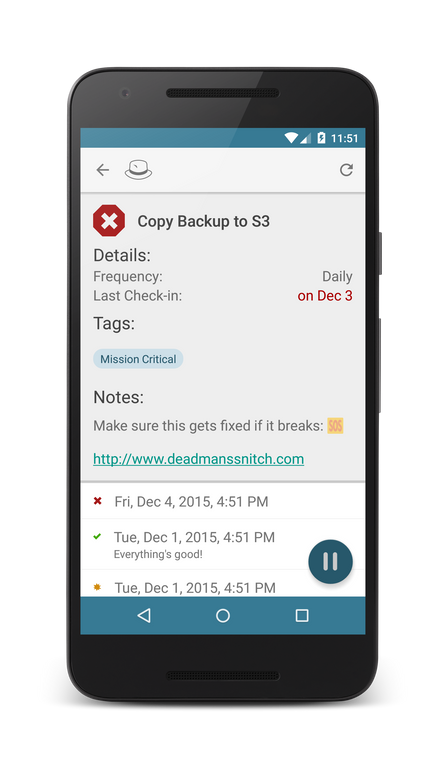Tap the red failed status icon
448x768 pixels.
(x=109, y=221)
